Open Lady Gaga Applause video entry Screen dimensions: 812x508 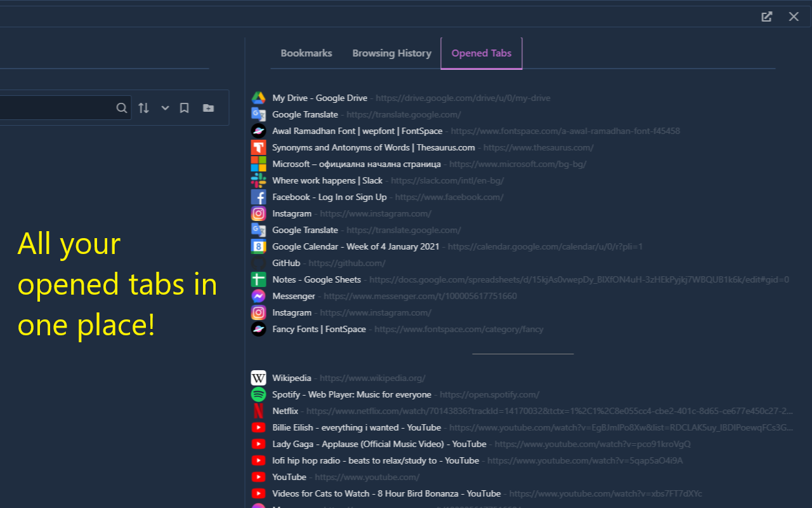379,444
